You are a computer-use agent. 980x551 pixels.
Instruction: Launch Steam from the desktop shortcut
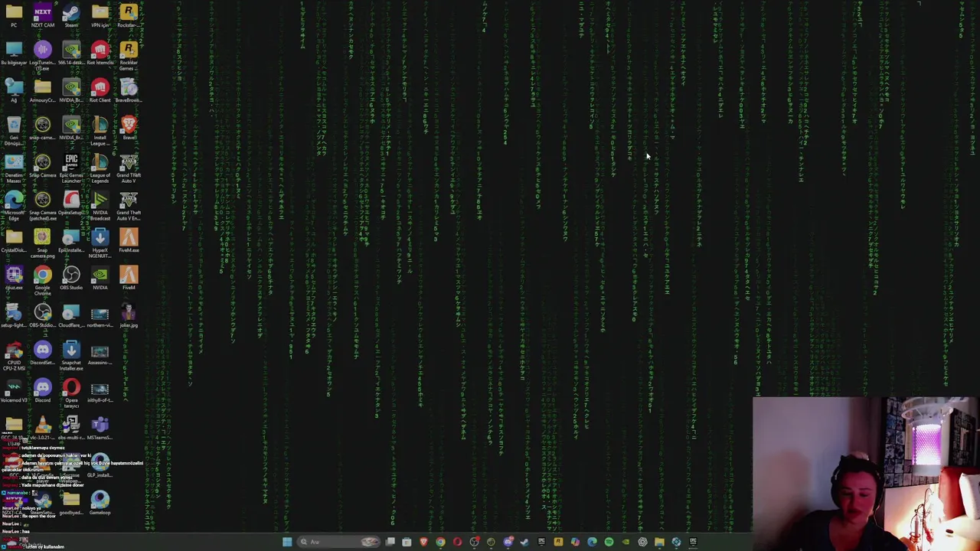(x=71, y=15)
